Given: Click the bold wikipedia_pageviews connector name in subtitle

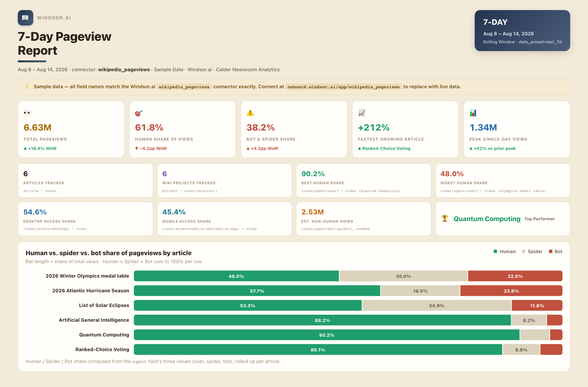Looking at the screenshot, I should click(124, 70).
